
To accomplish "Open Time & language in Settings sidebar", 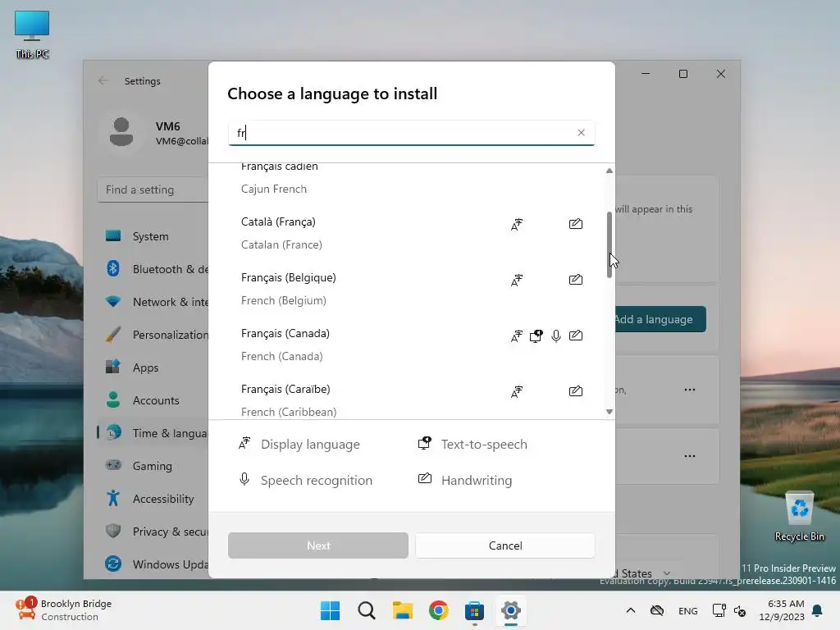I will 153,433.
